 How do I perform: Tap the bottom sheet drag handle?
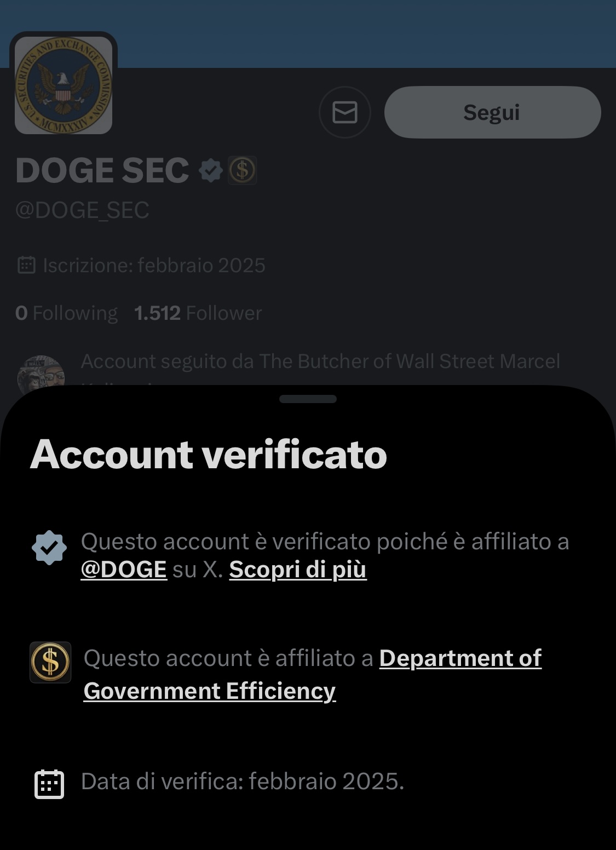click(308, 399)
